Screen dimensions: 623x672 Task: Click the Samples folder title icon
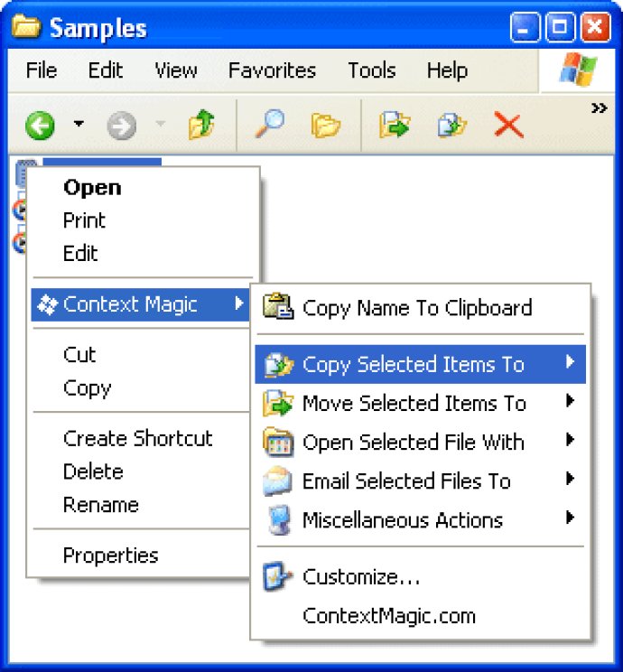(x=26, y=26)
